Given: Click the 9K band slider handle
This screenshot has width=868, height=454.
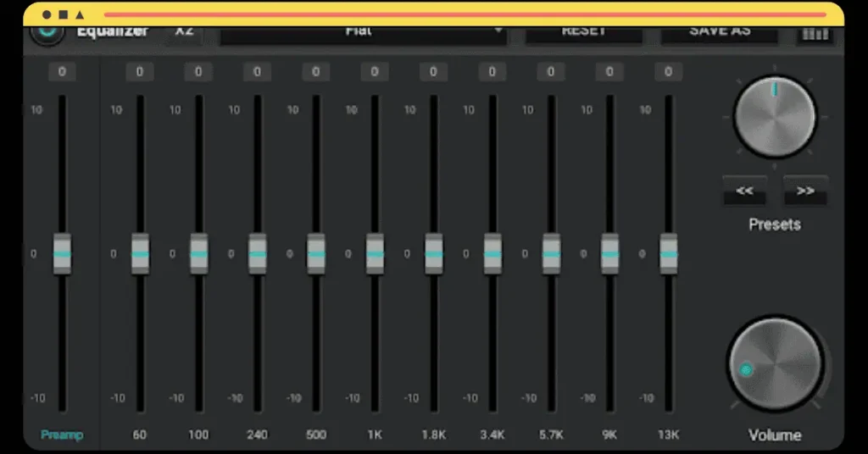Looking at the screenshot, I should pos(609,254).
